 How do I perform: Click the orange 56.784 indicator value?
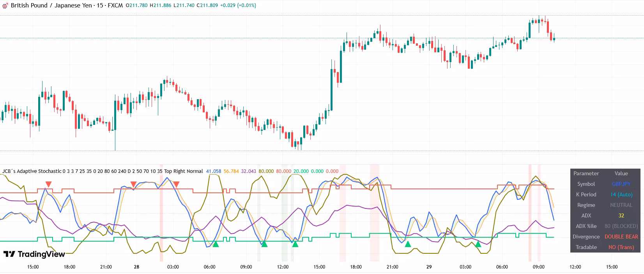coord(231,171)
